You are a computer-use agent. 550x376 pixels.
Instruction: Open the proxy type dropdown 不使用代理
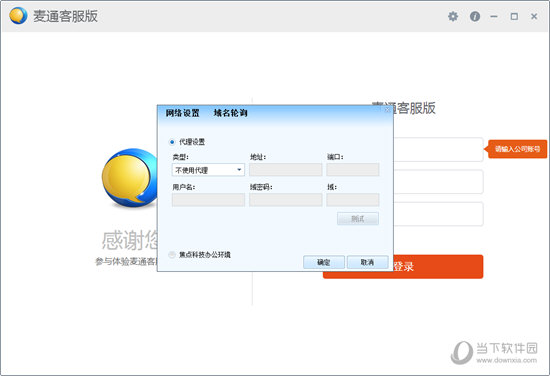208,170
